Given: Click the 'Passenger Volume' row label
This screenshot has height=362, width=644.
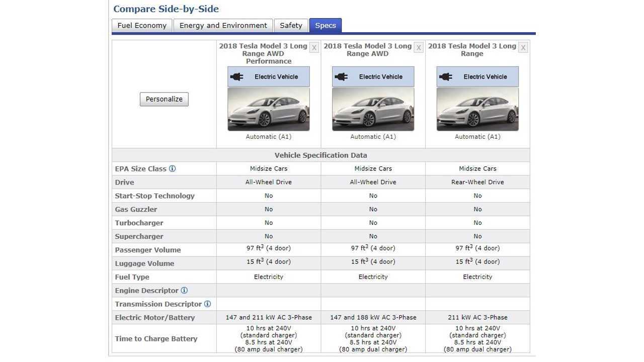Looking at the screenshot, I should point(148,250).
